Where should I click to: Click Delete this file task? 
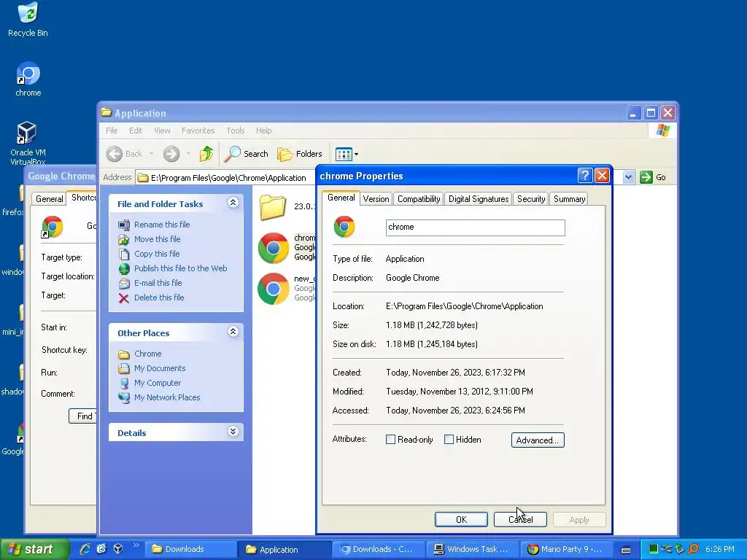tap(158, 297)
